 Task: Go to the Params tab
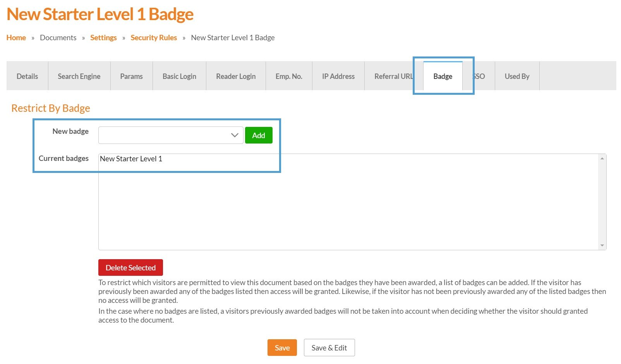131,76
